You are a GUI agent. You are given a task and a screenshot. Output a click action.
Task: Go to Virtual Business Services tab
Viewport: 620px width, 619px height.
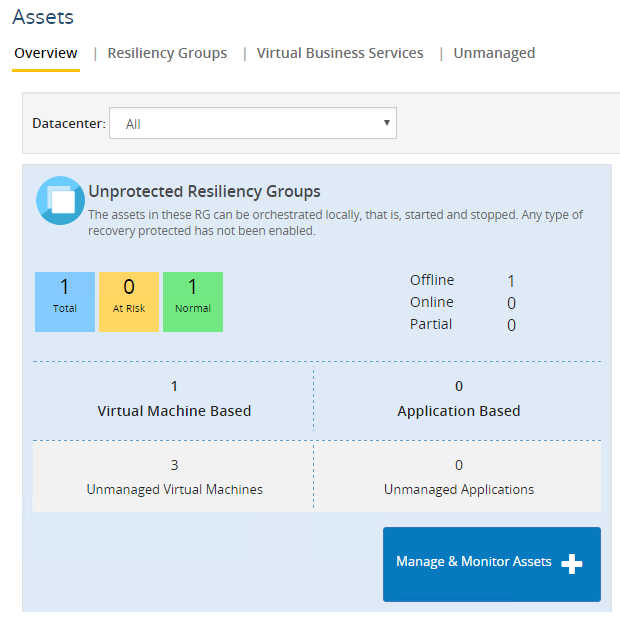click(340, 54)
